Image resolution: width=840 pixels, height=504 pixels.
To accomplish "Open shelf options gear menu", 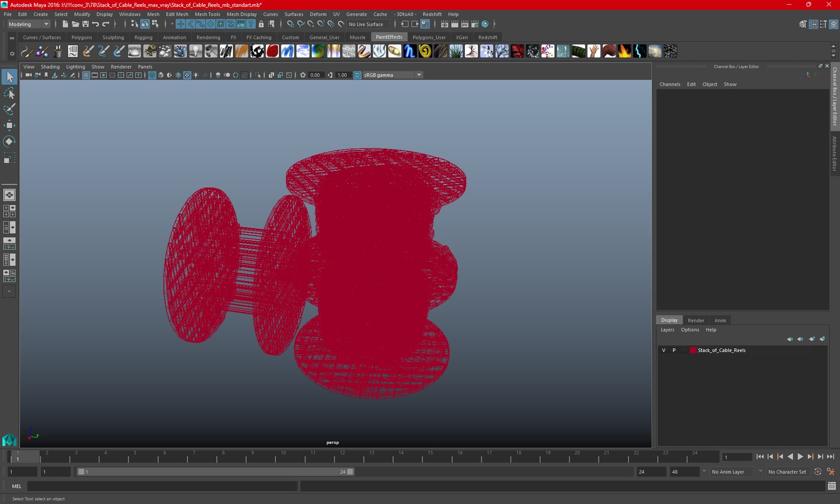I will 12,54.
